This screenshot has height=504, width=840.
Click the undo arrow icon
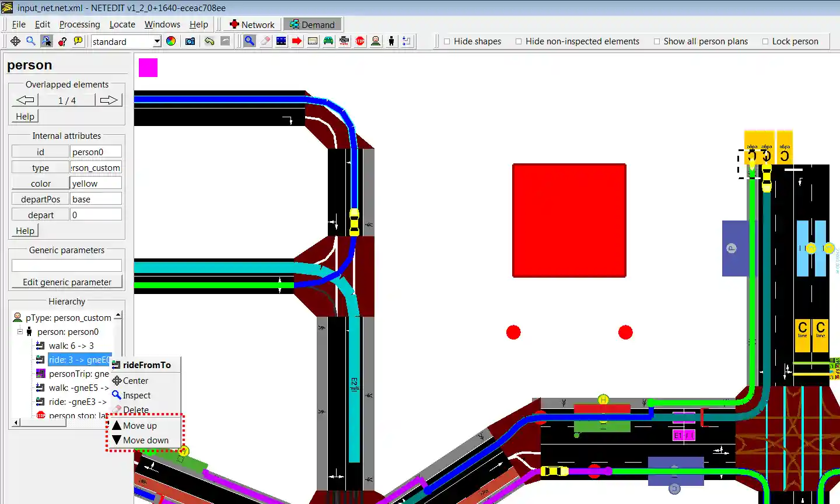pyautogui.click(x=209, y=41)
